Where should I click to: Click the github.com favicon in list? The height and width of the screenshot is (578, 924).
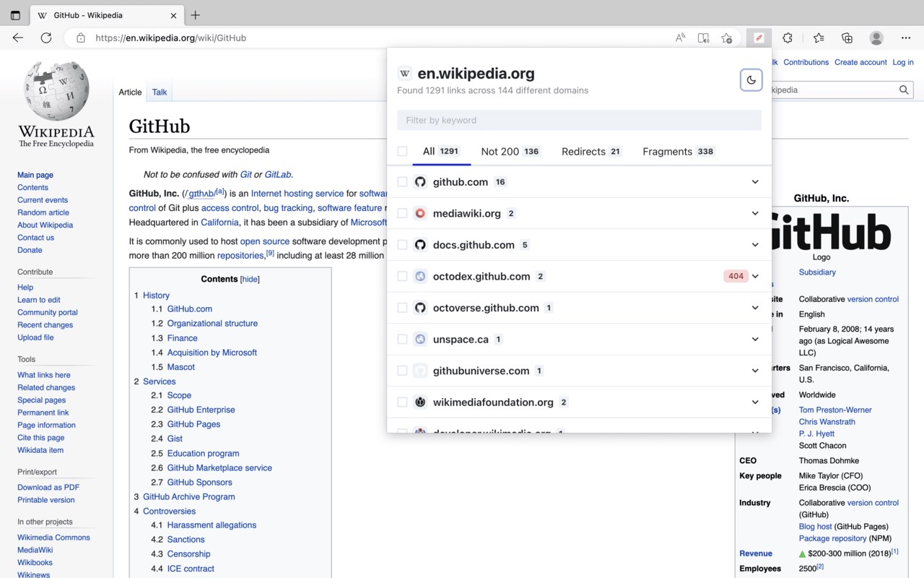420,182
